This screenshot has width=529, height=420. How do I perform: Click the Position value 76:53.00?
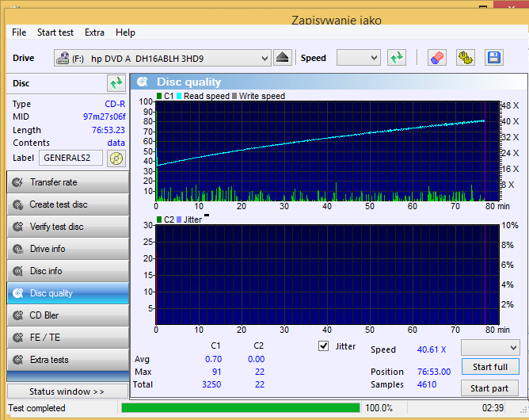434,372
